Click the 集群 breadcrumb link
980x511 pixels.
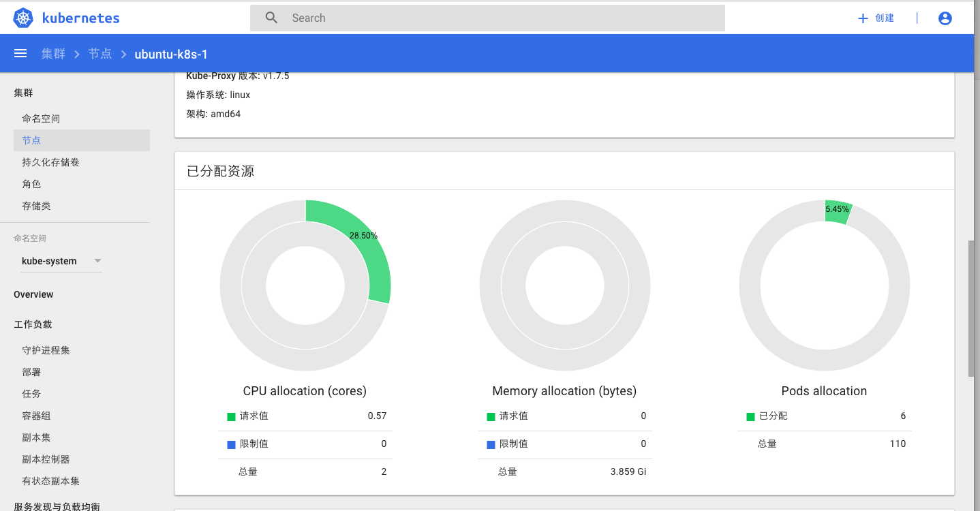pyautogui.click(x=53, y=54)
